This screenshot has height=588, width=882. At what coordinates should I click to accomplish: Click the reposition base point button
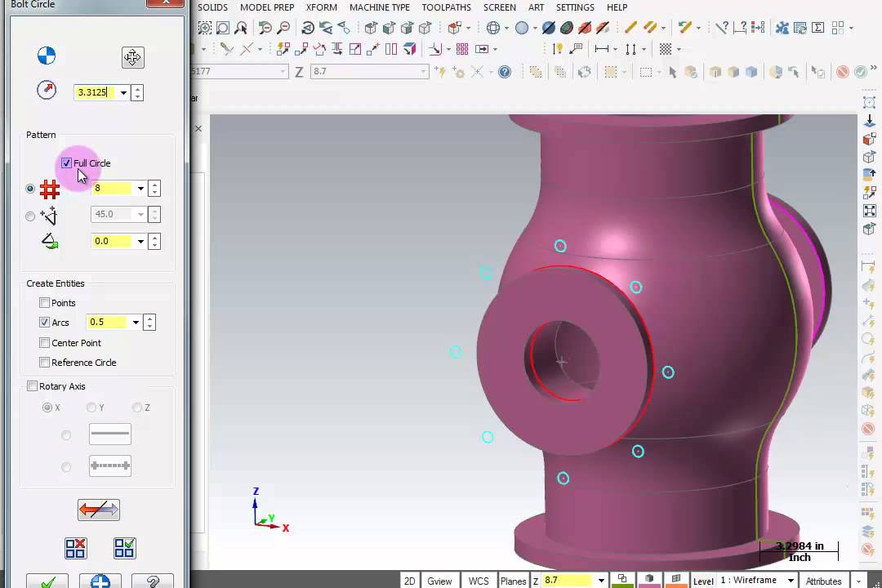pos(133,57)
